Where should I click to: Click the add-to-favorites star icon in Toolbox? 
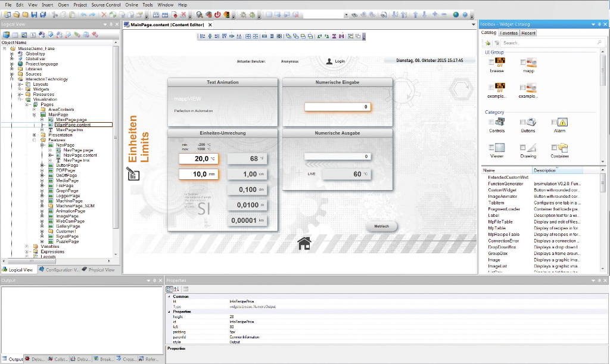[x=488, y=43]
